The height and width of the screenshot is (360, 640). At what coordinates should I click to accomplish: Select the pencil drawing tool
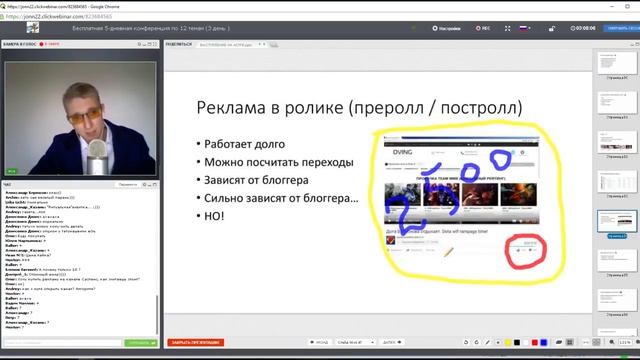487,342
